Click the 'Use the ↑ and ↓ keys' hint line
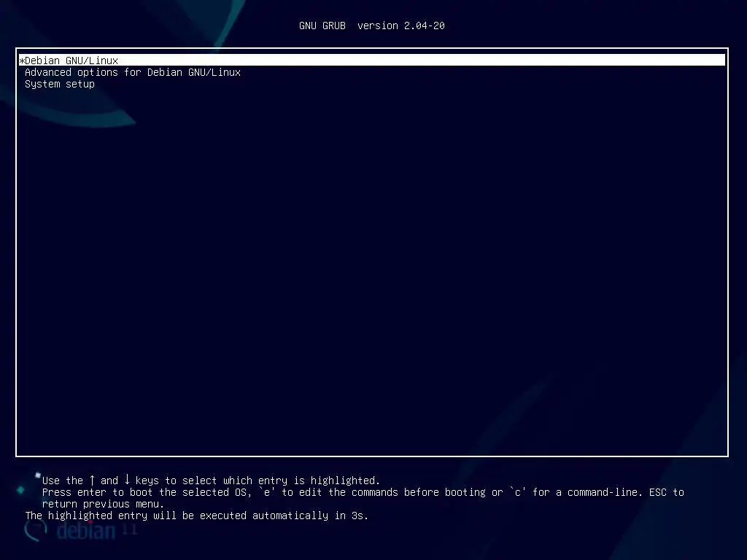This screenshot has width=747, height=560. pyautogui.click(x=211, y=480)
